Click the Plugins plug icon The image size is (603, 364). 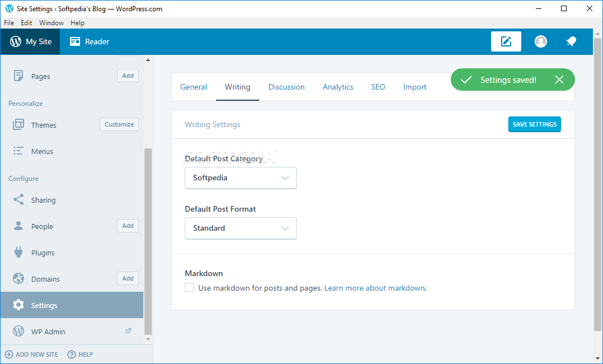coord(18,253)
